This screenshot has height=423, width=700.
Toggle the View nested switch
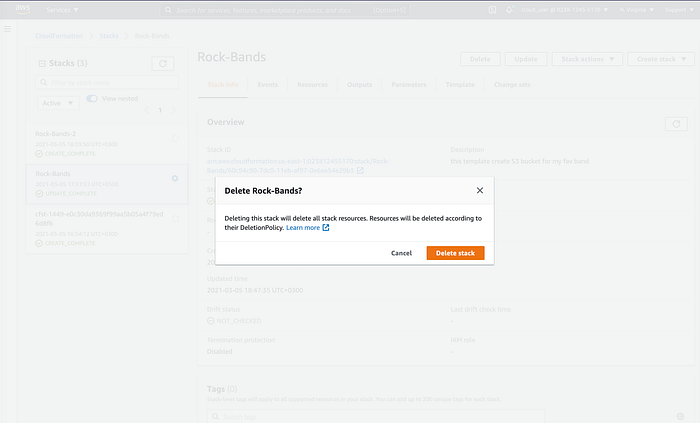[x=92, y=99]
